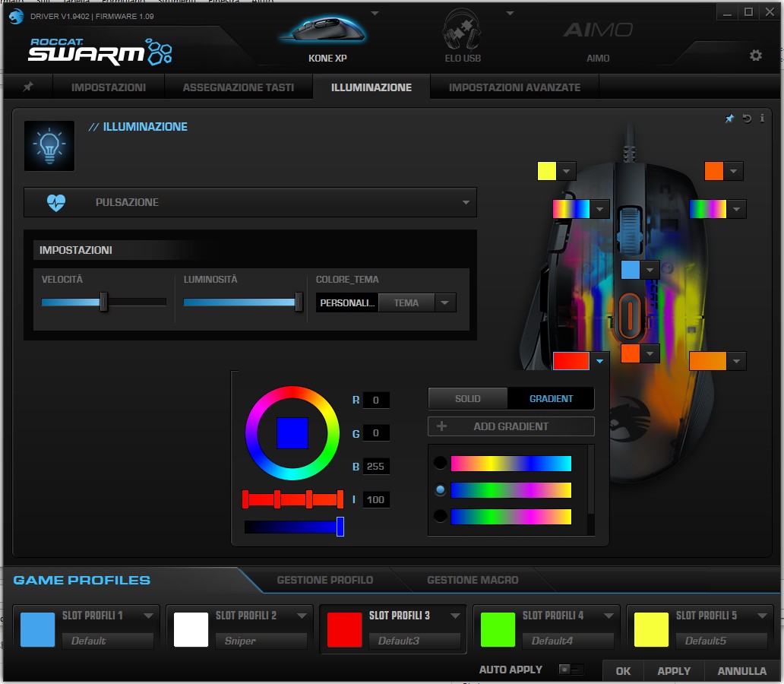Click the heartbeat Pulsazione icon
The height and width of the screenshot is (684, 784).
pos(56,203)
